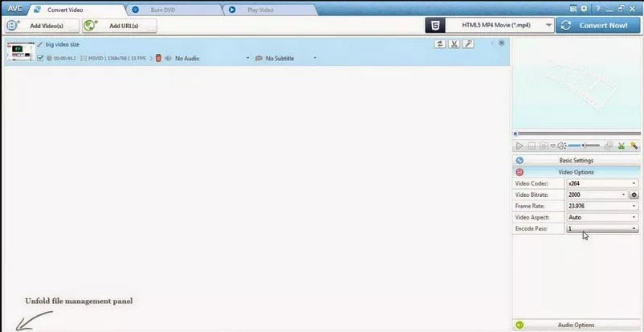The image size is (644, 332).
Task: Remove the video with the row's X icon
Action: 502,43
